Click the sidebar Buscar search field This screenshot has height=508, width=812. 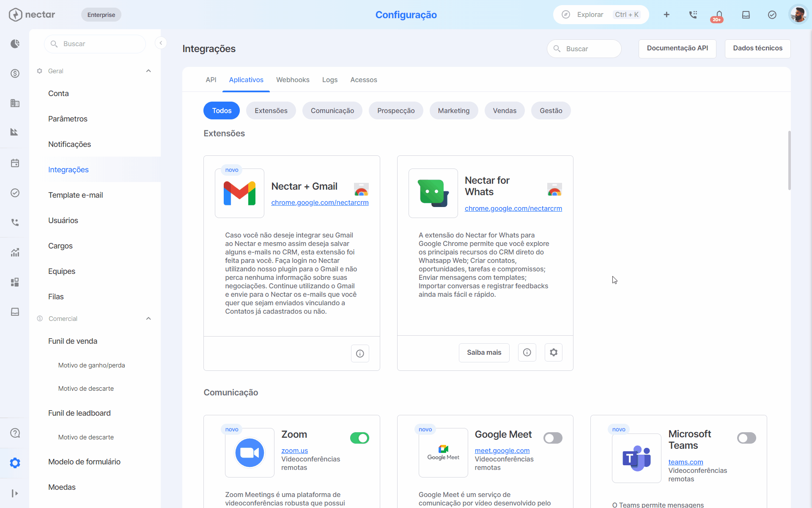coord(95,44)
